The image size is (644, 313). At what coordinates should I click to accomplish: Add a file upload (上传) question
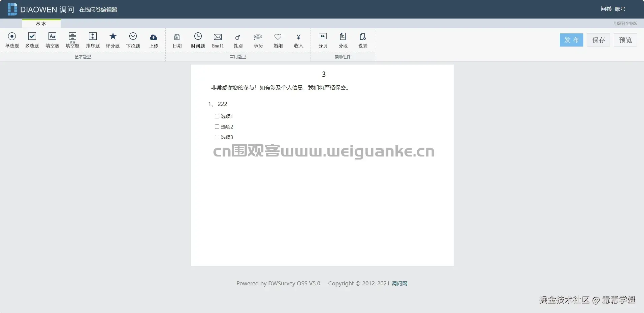pyautogui.click(x=154, y=40)
